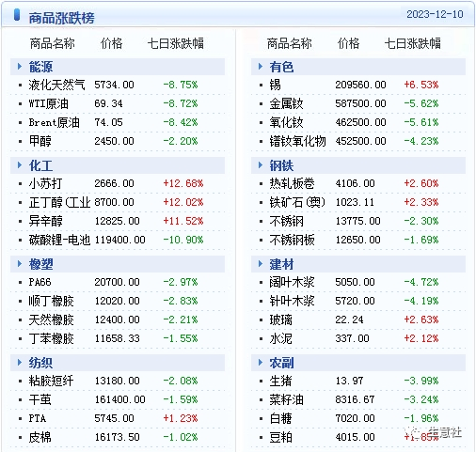This screenshot has width=476, height=452.
Task: Click the +12.68% change for 小苏打
Action: pyautogui.click(x=183, y=183)
